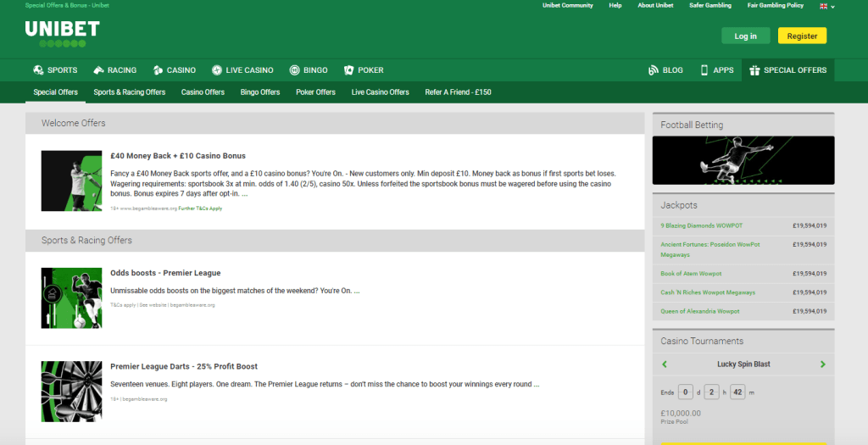Click the £10,000.00 Prize Pool text
The image size is (868, 445).
tap(681, 417)
